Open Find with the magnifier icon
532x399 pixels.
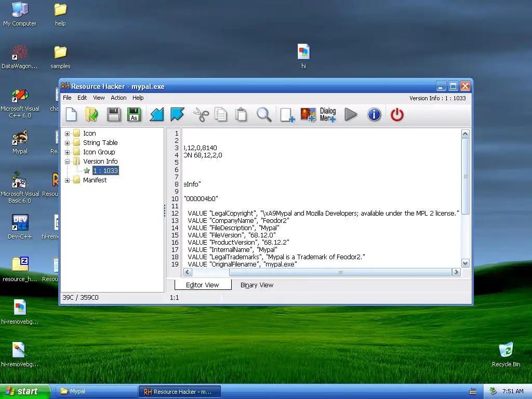point(263,115)
